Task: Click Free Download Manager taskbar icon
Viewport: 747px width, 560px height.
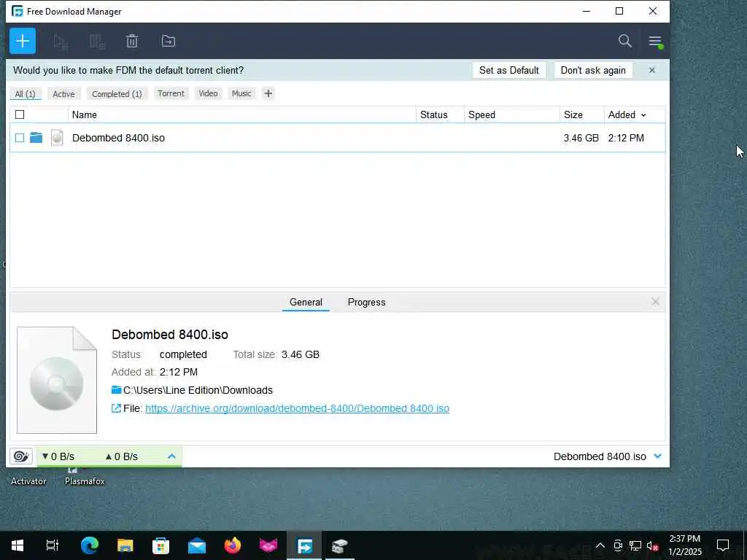Action: click(x=304, y=545)
